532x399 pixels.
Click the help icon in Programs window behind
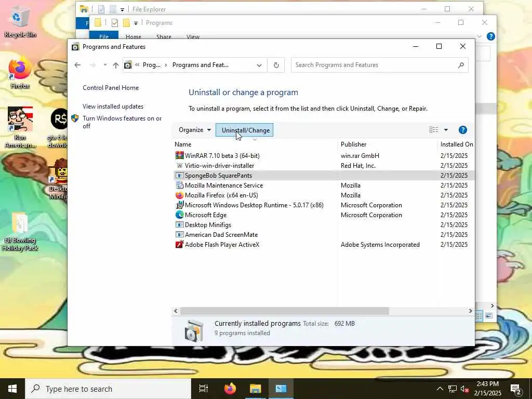point(490,36)
